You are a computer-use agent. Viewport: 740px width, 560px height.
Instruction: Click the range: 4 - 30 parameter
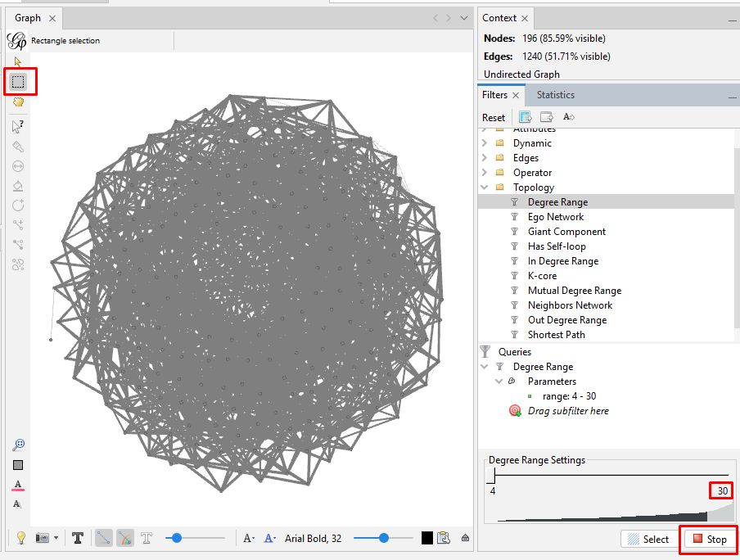point(569,396)
